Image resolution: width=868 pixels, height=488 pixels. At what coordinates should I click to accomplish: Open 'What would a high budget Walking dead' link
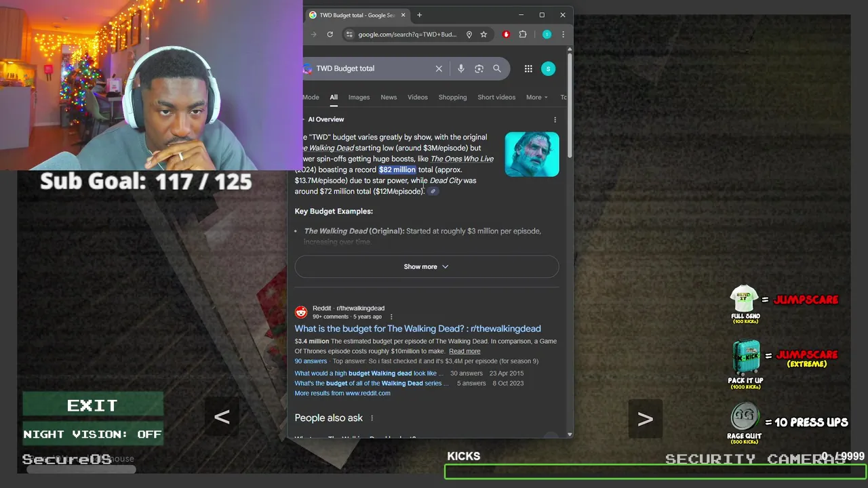369,373
